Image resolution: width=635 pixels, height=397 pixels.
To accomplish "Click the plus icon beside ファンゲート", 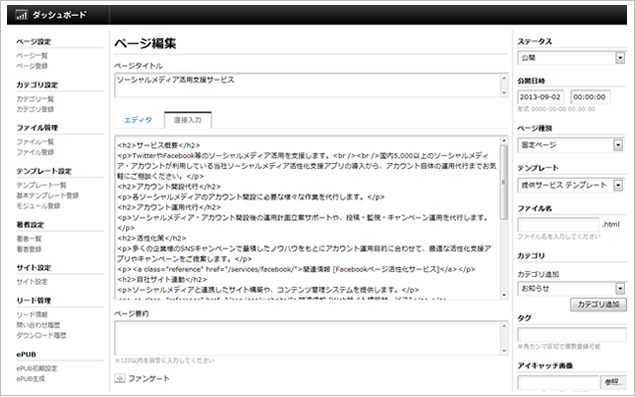I will [119, 379].
